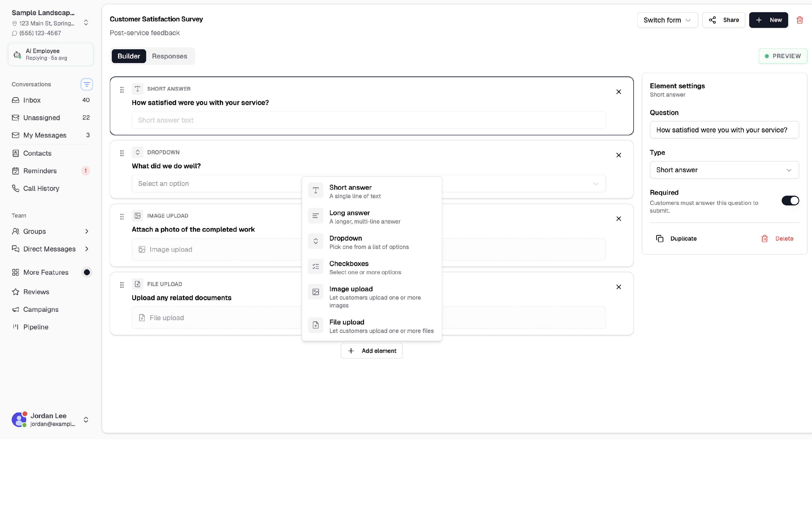812x508 pixels.
Task: Click the Pipeline icon in sidebar
Action: click(x=15, y=327)
